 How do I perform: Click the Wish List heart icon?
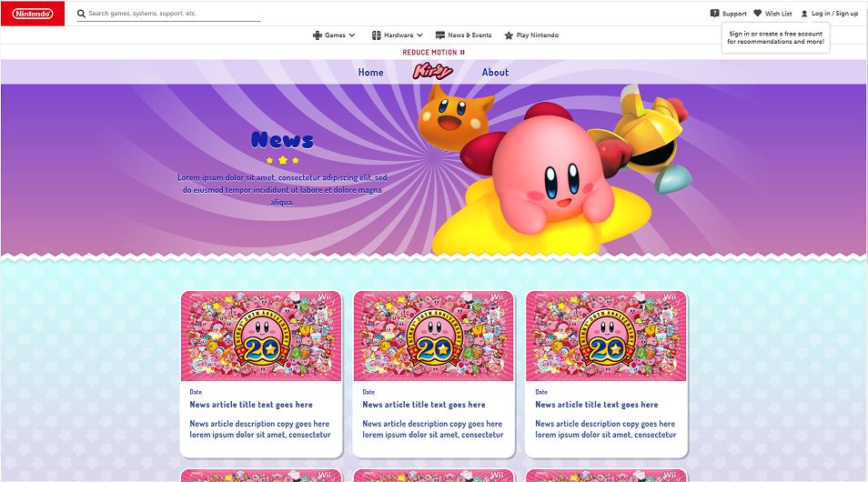coord(757,13)
